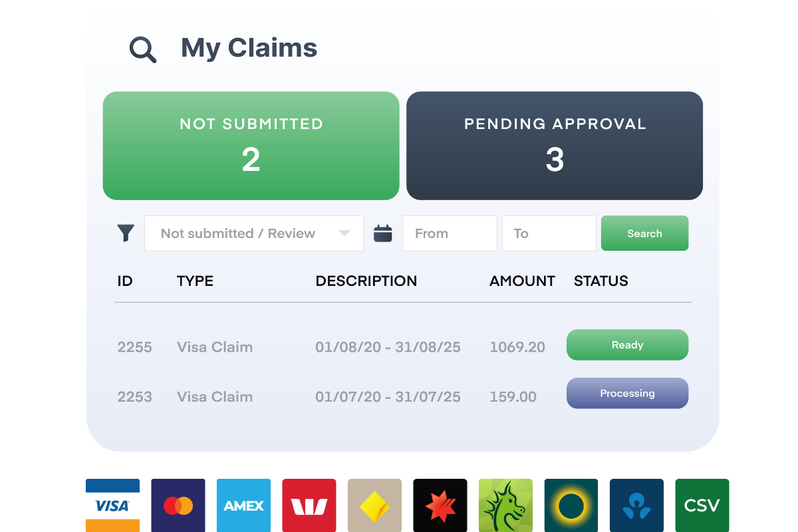Viewport: 798px width, 532px height.
Task: Select the Pending Approval summary card
Action: point(555,145)
